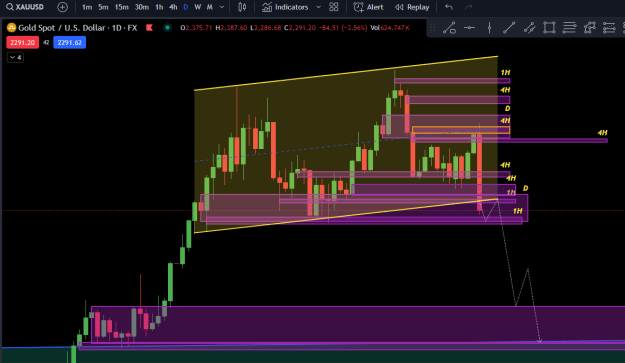
Task: Choose the 1h timeframe
Action: pyautogui.click(x=159, y=7)
